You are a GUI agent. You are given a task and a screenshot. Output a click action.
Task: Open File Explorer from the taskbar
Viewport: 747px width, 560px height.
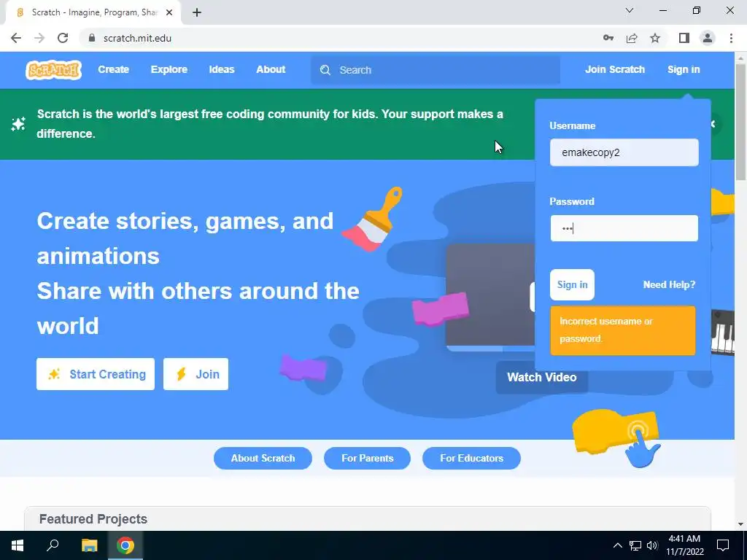click(x=89, y=545)
